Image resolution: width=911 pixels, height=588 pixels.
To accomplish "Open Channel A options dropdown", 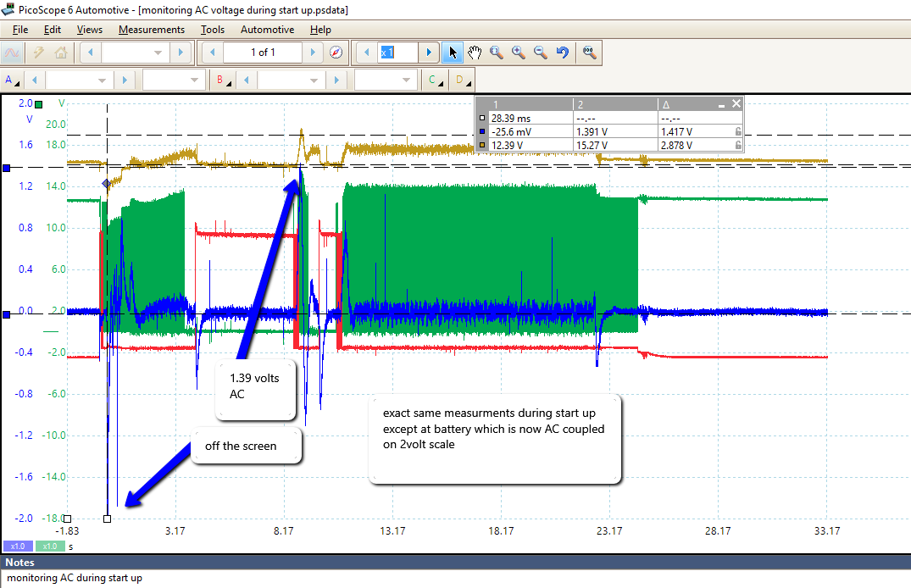I will coord(13,80).
